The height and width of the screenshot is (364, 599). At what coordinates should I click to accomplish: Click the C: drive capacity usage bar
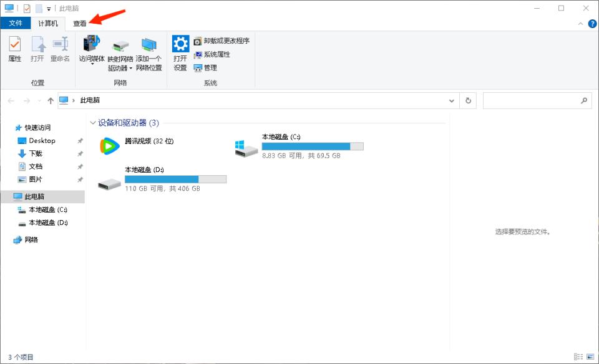coord(312,146)
